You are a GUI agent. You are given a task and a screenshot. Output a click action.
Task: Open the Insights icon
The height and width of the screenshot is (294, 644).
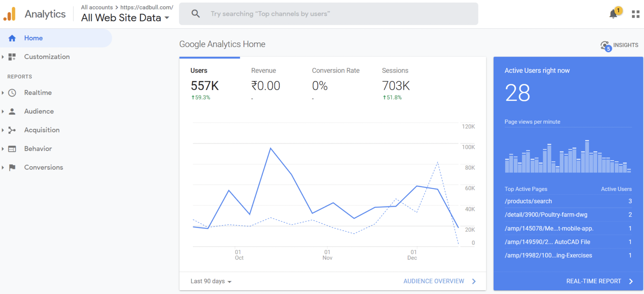(x=605, y=46)
